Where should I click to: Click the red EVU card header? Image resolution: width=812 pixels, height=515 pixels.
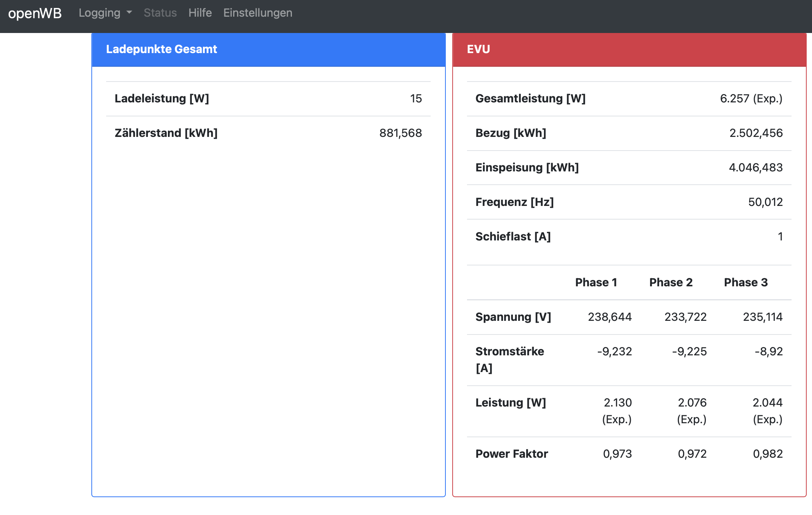[x=629, y=49]
